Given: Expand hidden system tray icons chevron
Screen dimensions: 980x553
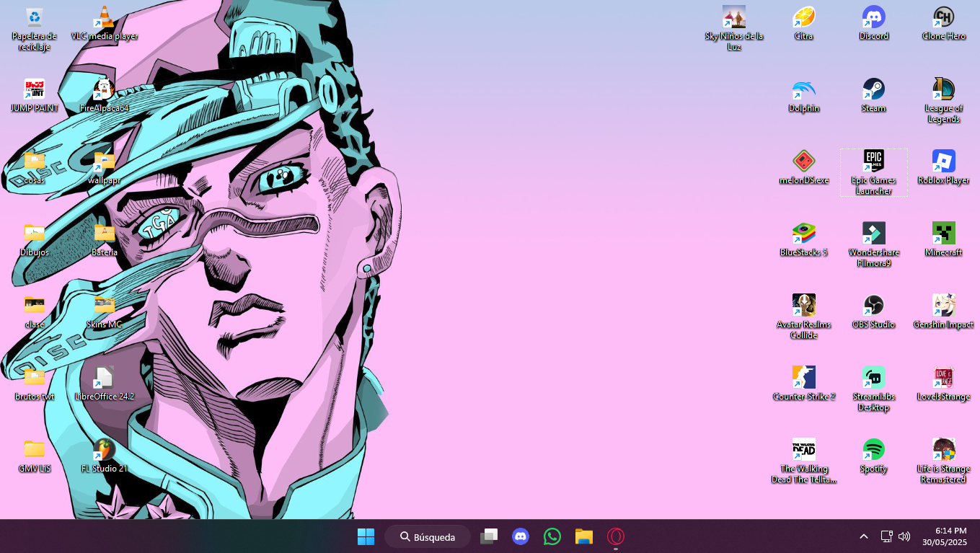Looking at the screenshot, I should pos(863,536).
